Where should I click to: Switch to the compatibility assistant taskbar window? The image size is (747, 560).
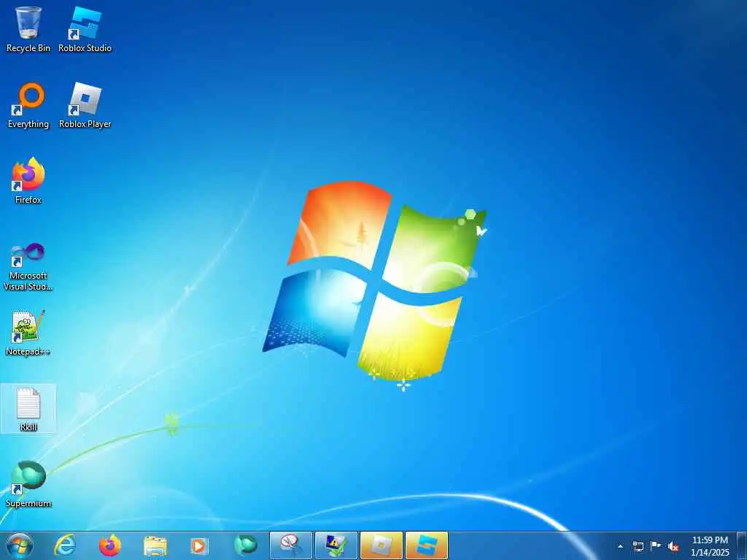(x=336, y=545)
